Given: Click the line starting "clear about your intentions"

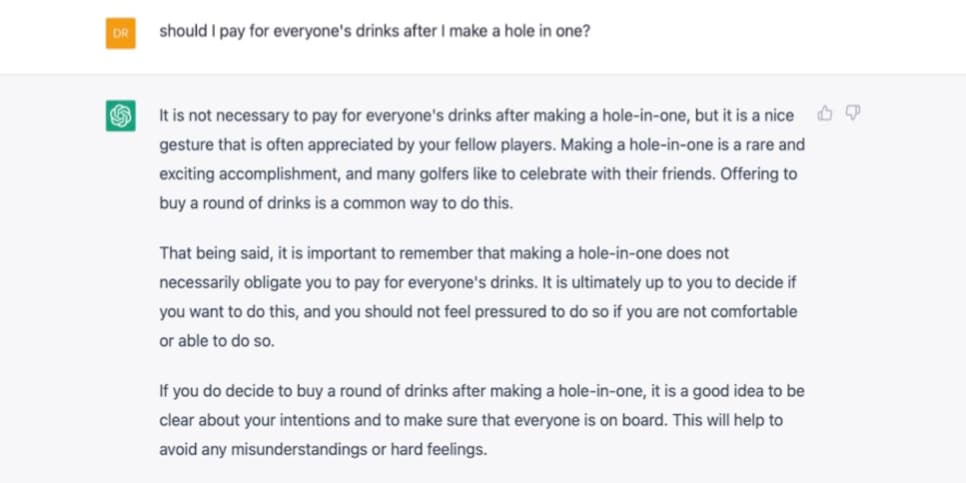Looking at the screenshot, I should 471,421.
